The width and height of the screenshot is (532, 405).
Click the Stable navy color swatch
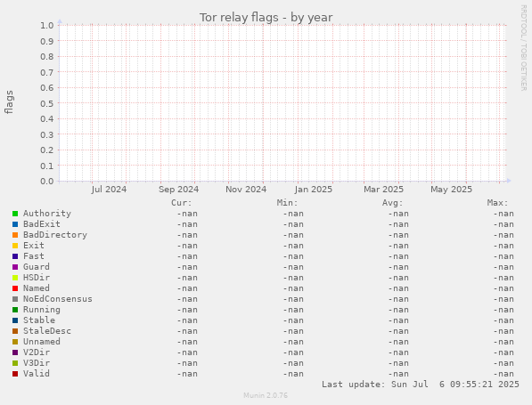click(15, 320)
